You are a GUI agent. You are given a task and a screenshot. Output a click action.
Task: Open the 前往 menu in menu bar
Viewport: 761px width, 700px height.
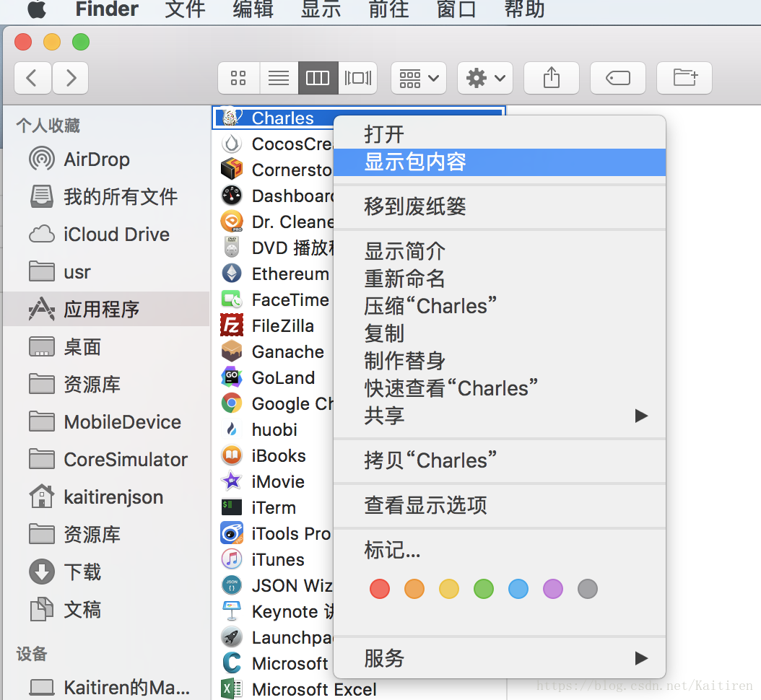[388, 9]
